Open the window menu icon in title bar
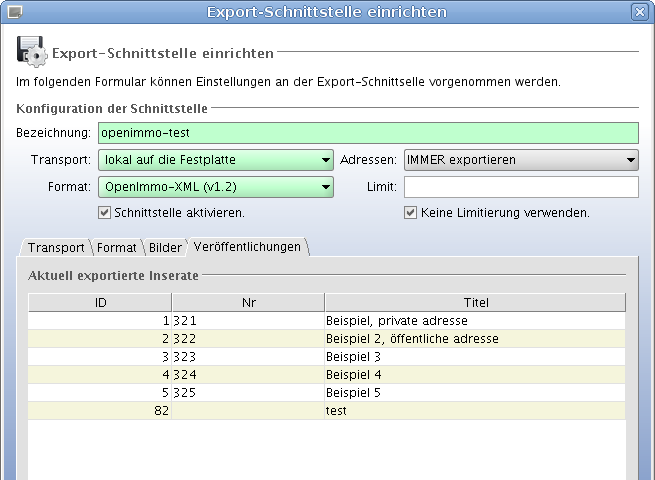 [x=14, y=12]
